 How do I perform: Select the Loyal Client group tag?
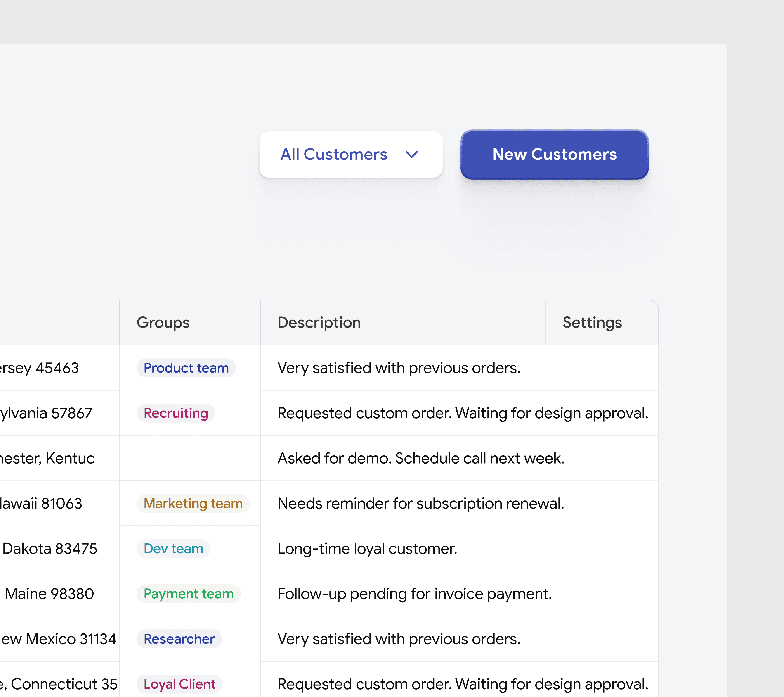[x=179, y=684]
